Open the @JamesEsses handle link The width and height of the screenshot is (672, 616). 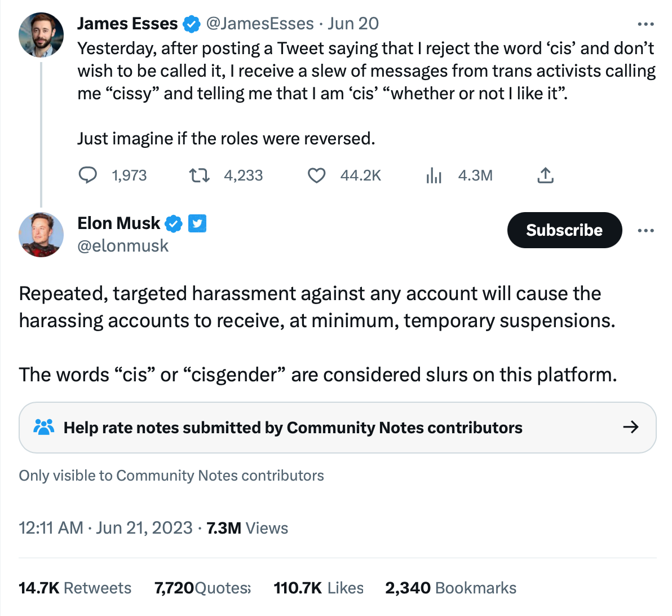[x=260, y=24]
